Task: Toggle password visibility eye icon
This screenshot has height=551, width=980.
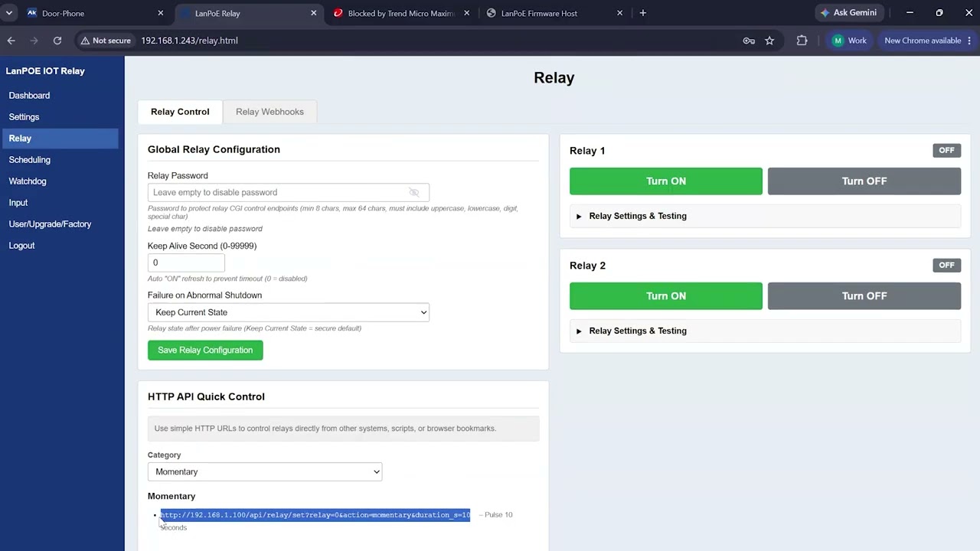Action: coord(414,192)
